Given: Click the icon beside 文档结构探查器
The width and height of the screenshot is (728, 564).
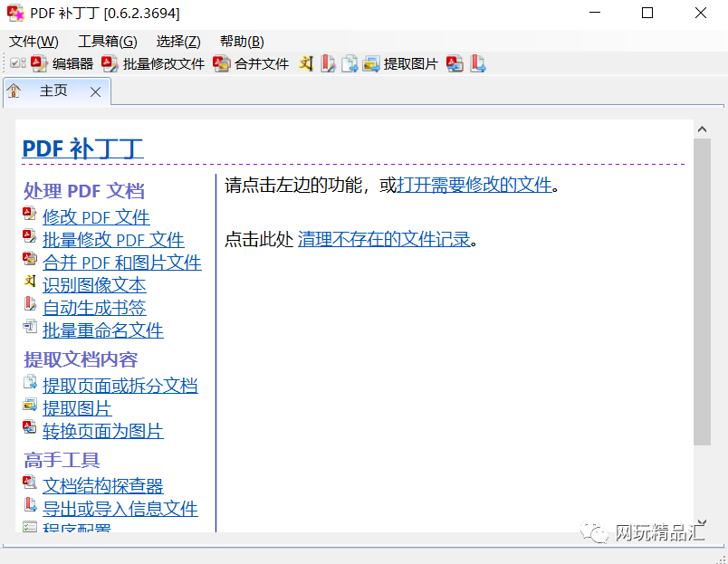Looking at the screenshot, I should 30,483.
